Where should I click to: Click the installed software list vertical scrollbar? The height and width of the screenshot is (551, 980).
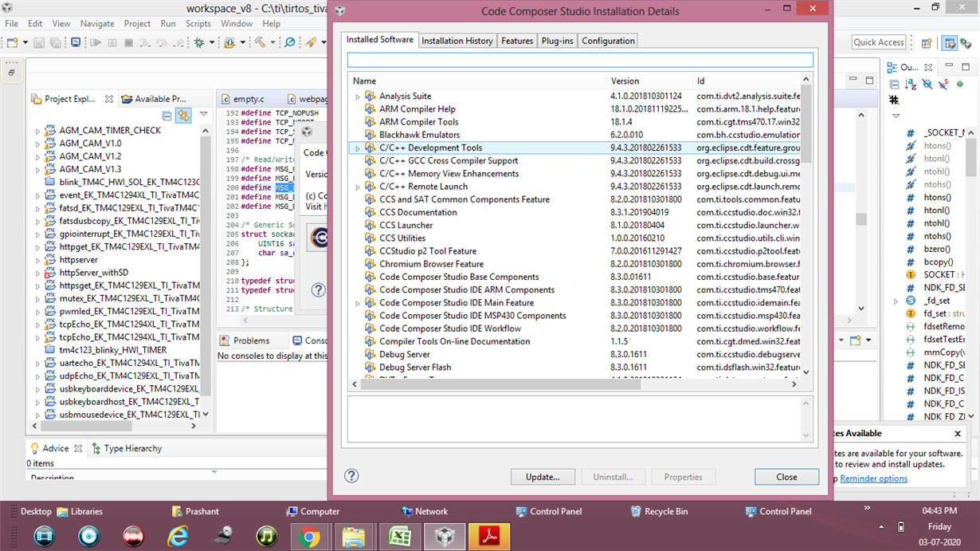point(806,124)
